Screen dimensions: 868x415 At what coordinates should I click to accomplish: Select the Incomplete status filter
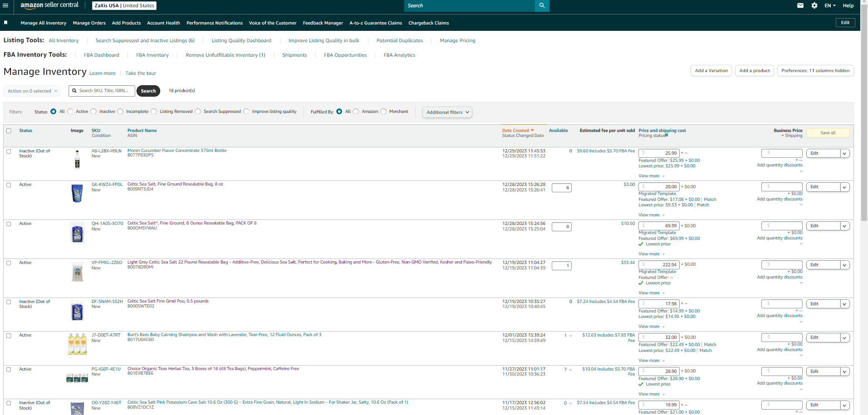tap(120, 112)
